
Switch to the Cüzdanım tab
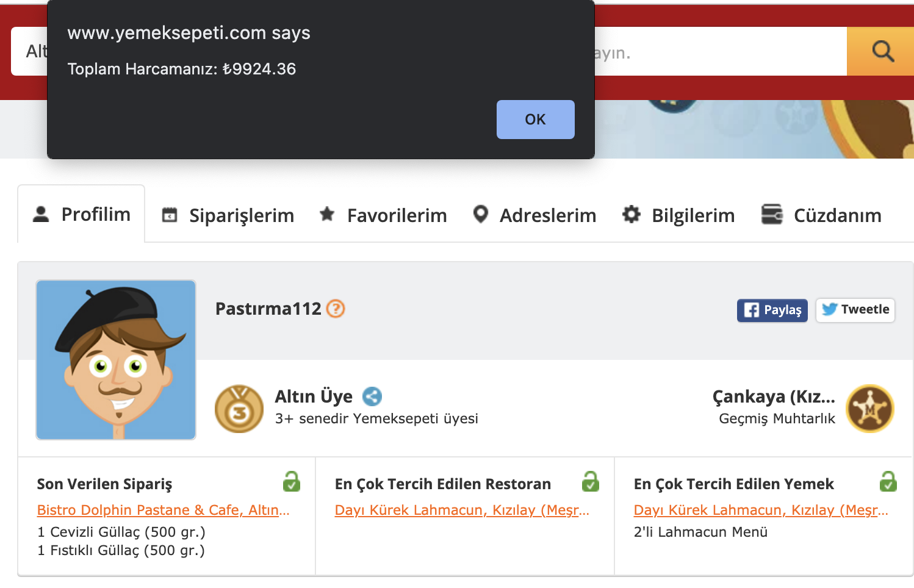pyautogui.click(x=821, y=215)
